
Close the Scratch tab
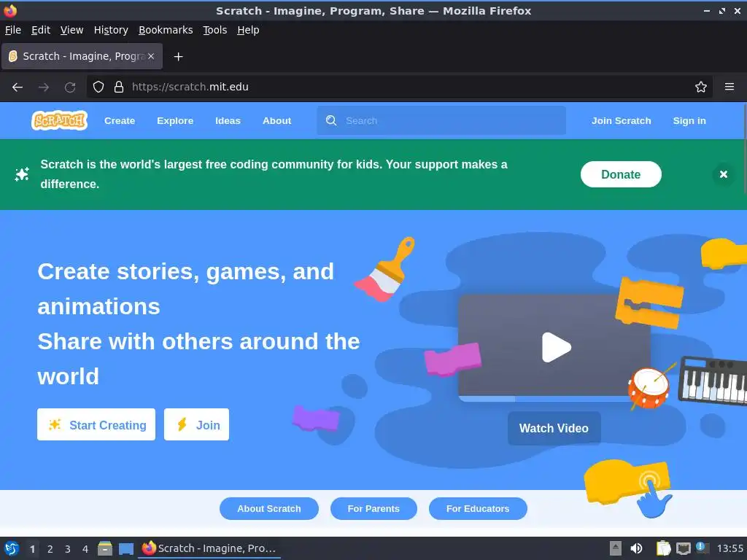(151, 56)
